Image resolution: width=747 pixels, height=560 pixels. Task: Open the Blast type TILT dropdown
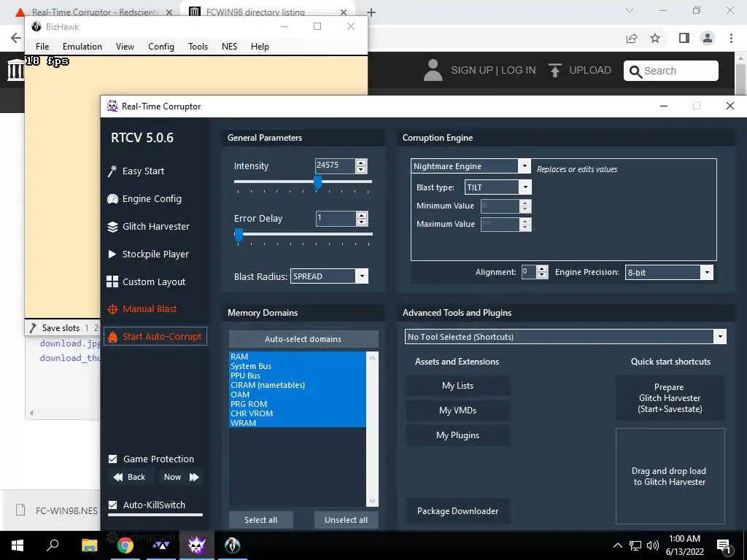point(525,187)
